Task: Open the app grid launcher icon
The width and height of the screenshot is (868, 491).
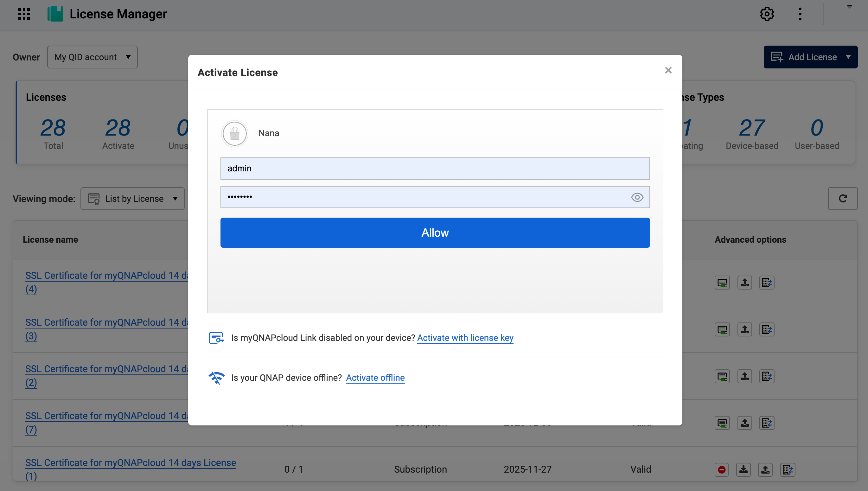Action: [24, 14]
